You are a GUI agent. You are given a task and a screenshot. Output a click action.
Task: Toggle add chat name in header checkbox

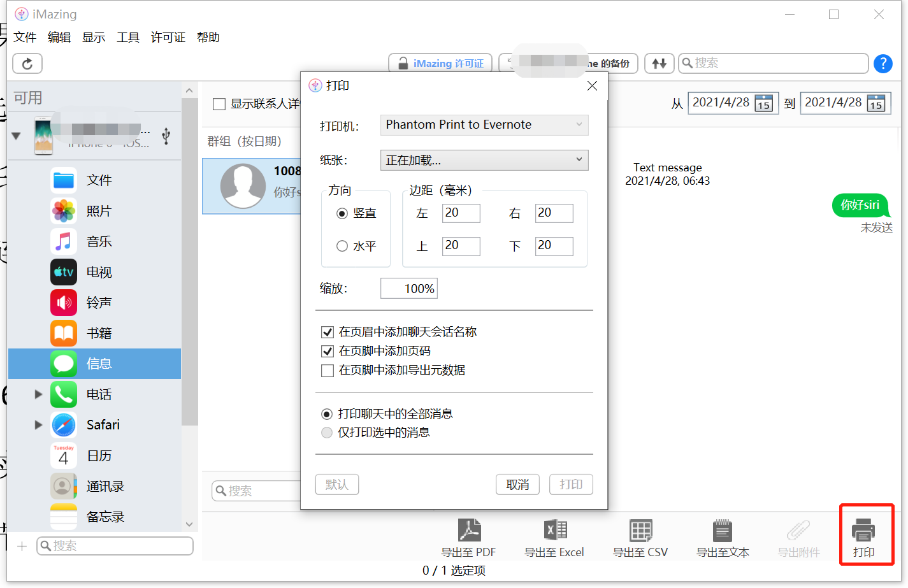coord(328,332)
